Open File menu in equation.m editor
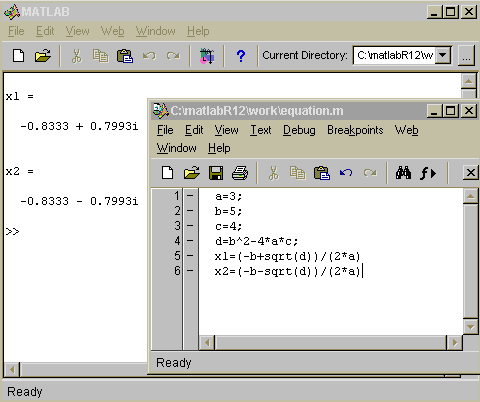 tap(165, 130)
